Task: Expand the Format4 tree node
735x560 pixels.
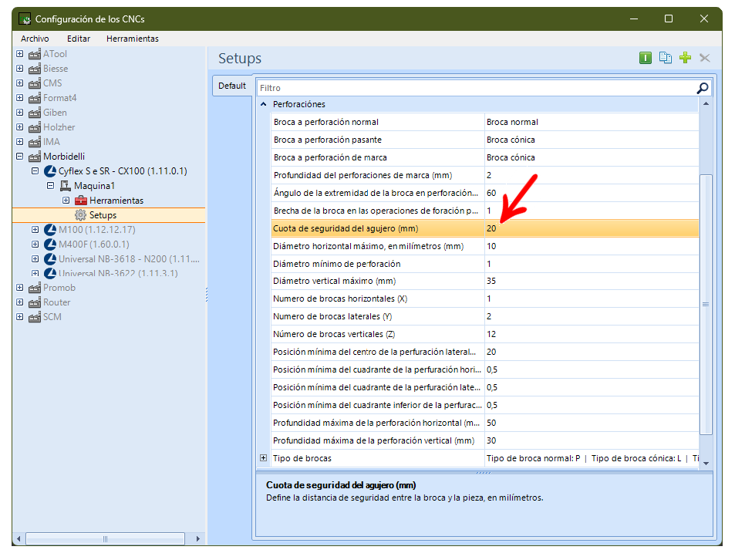Action: [x=20, y=98]
